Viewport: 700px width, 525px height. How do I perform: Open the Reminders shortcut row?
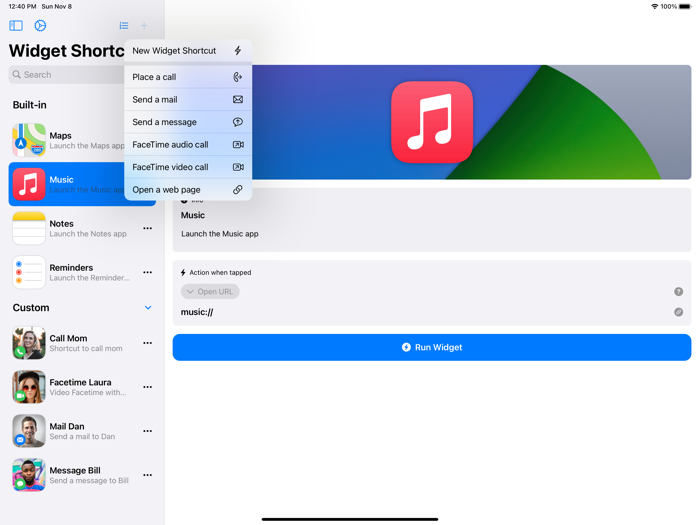click(x=82, y=272)
